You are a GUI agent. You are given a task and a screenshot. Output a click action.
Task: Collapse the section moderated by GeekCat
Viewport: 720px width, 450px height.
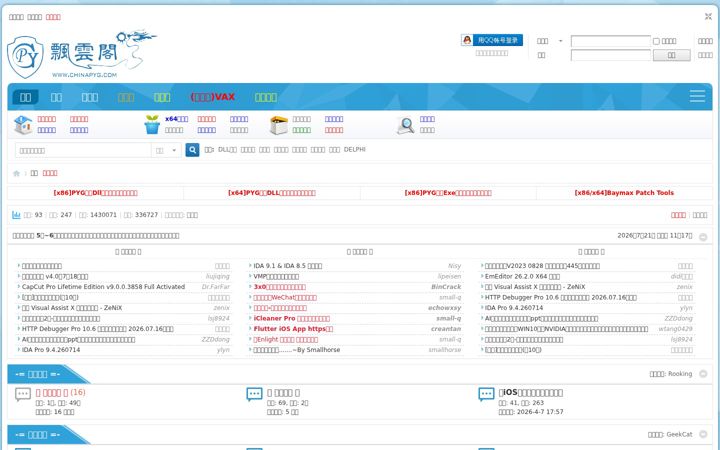703,434
